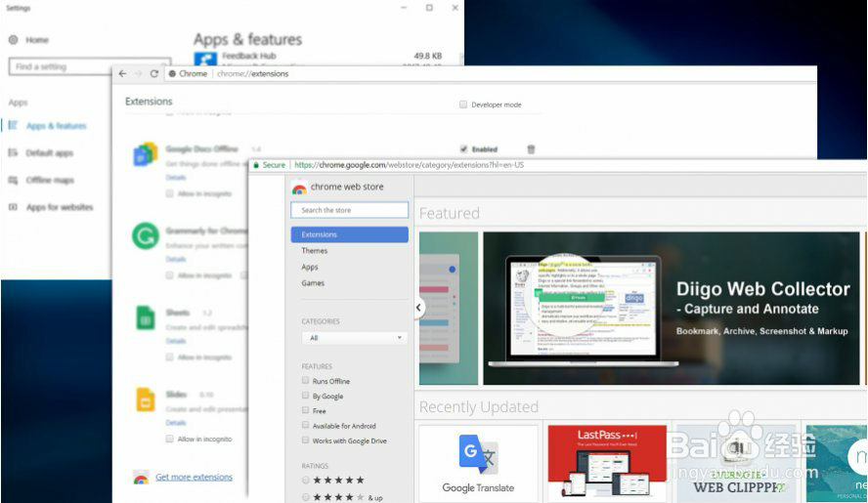
Task: Check the Runs Offline feature filter
Action: pyautogui.click(x=306, y=380)
